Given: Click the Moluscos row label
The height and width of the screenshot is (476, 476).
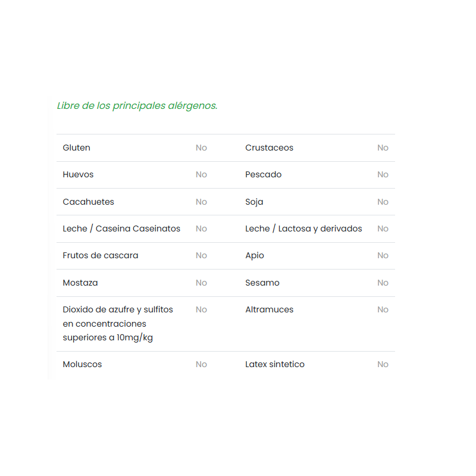Looking at the screenshot, I should pos(82,364).
